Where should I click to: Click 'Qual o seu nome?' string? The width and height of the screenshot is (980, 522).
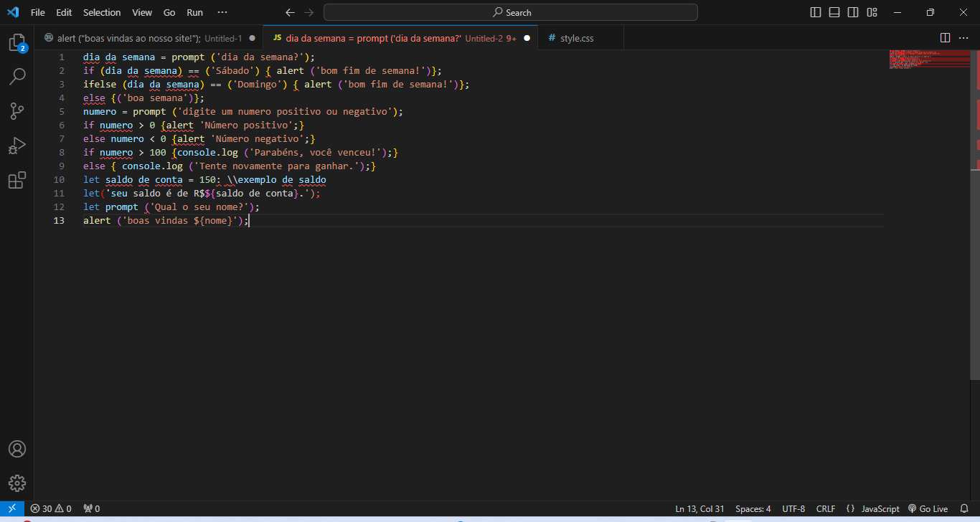click(199, 207)
